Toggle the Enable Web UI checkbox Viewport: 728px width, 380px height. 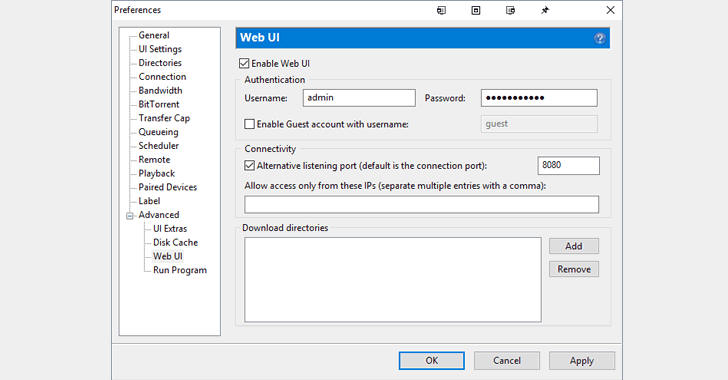pos(244,63)
